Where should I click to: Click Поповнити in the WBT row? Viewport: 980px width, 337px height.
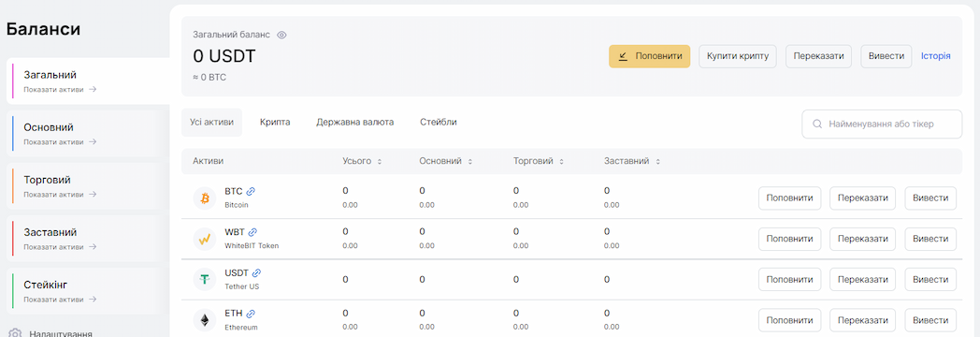(789, 239)
